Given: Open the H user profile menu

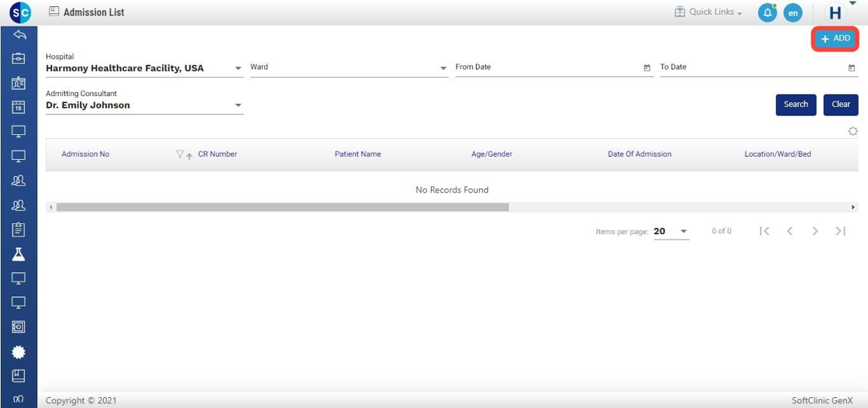Looking at the screenshot, I should pos(835,13).
